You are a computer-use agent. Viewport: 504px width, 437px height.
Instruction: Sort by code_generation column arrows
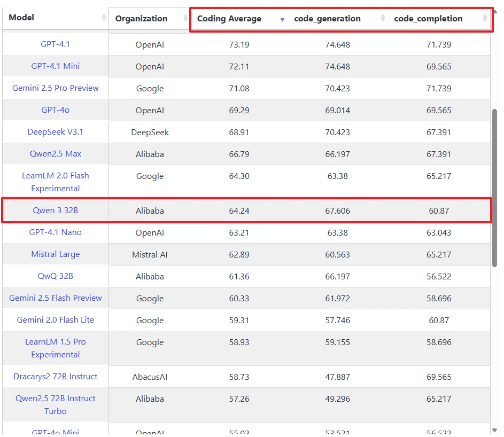383,18
